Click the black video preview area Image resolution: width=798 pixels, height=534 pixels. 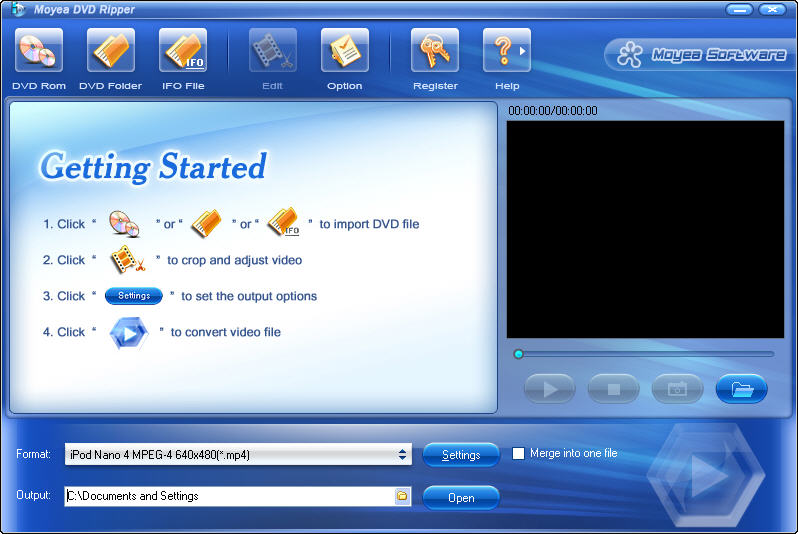[x=645, y=229]
